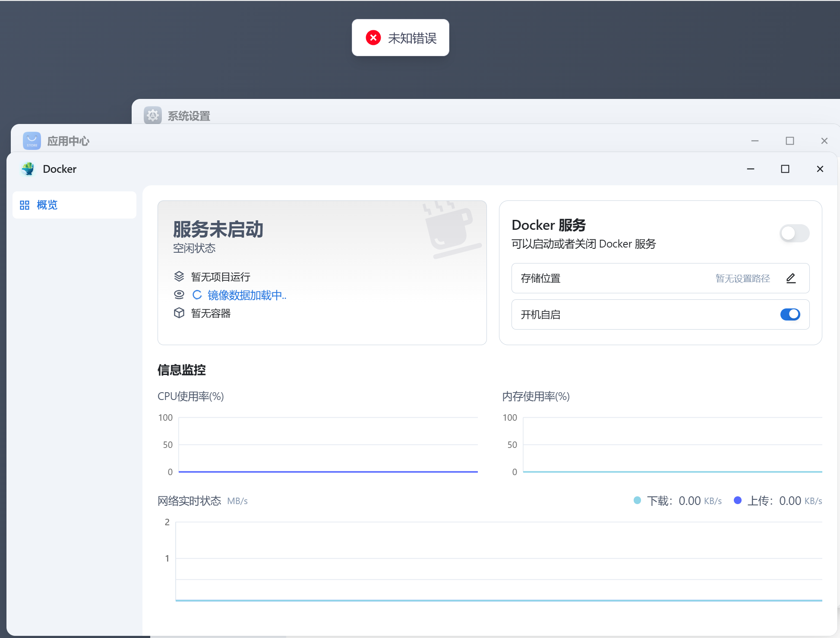This screenshot has height=638, width=840.
Task: Click the 信息监控 section heading
Action: [x=181, y=370]
